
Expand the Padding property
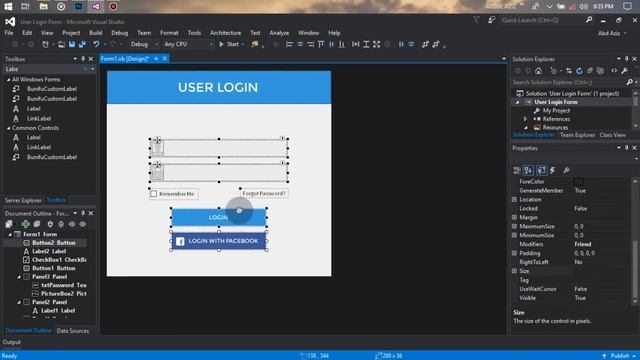(x=514, y=253)
